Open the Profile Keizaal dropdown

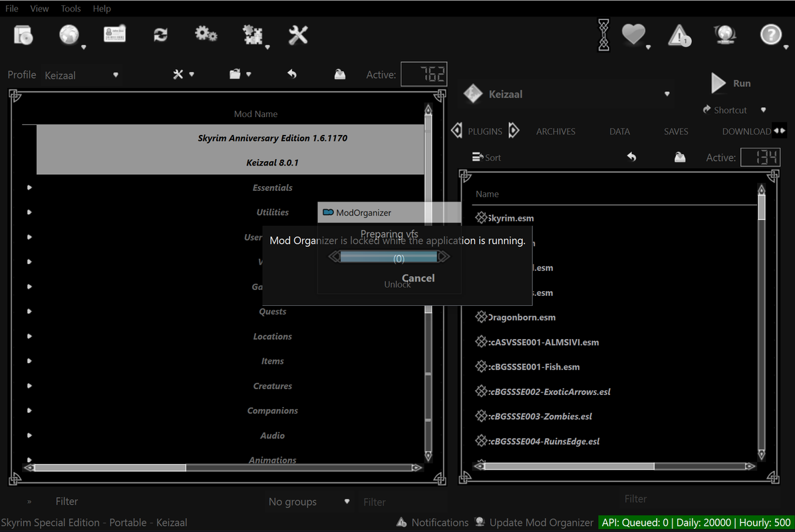(82, 75)
